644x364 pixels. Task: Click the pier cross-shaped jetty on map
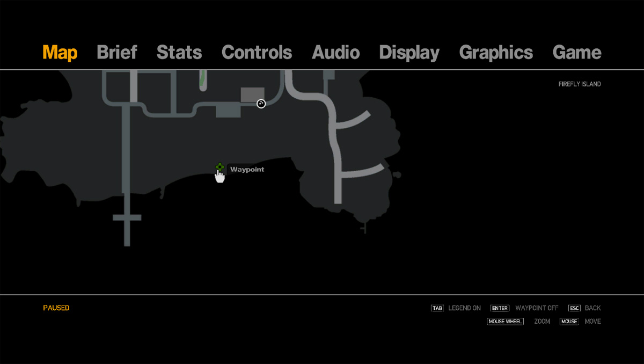tap(127, 217)
